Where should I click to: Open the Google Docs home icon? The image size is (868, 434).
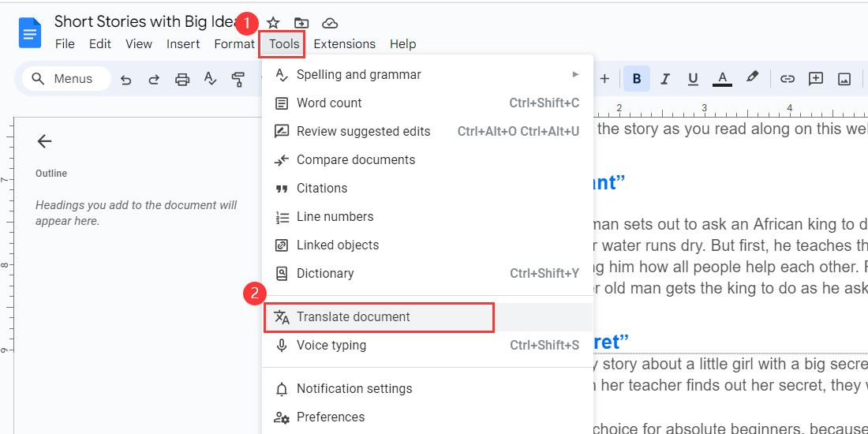tap(29, 32)
